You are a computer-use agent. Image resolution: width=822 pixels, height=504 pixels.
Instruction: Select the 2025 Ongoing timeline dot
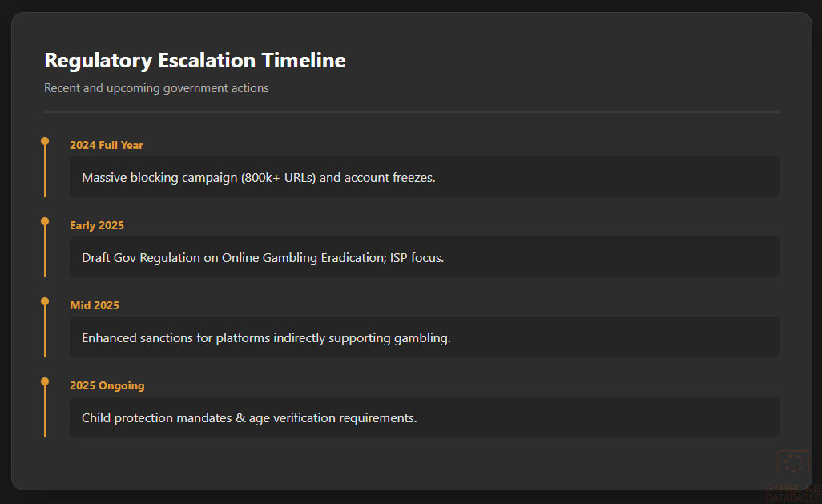45,381
